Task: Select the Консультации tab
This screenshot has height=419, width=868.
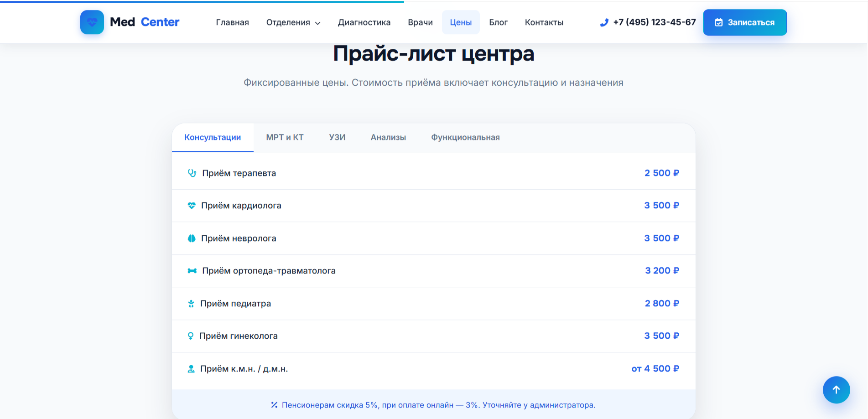Action: tap(213, 137)
